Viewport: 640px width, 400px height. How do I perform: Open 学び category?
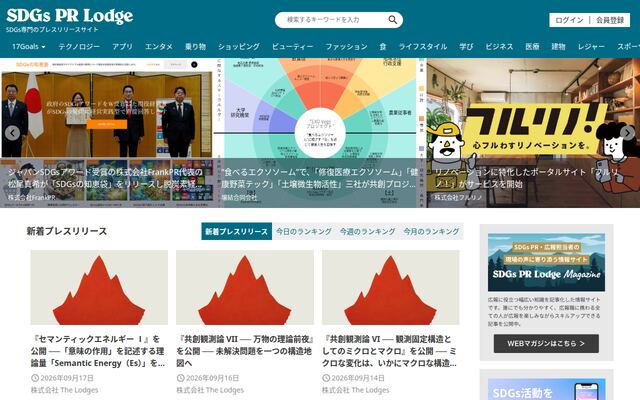(x=466, y=47)
